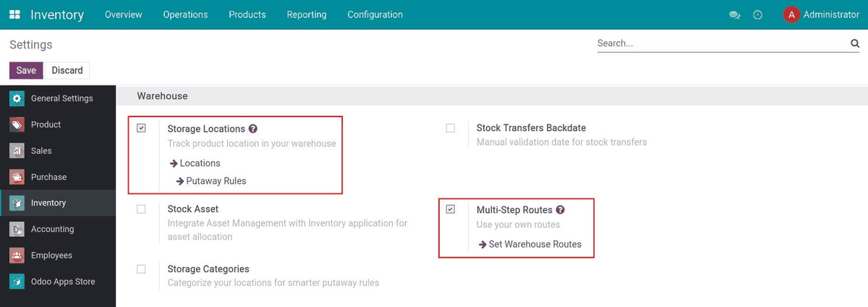Click the Sales chart icon in sidebar
The width and height of the screenshot is (868, 307).
pyautogui.click(x=17, y=151)
